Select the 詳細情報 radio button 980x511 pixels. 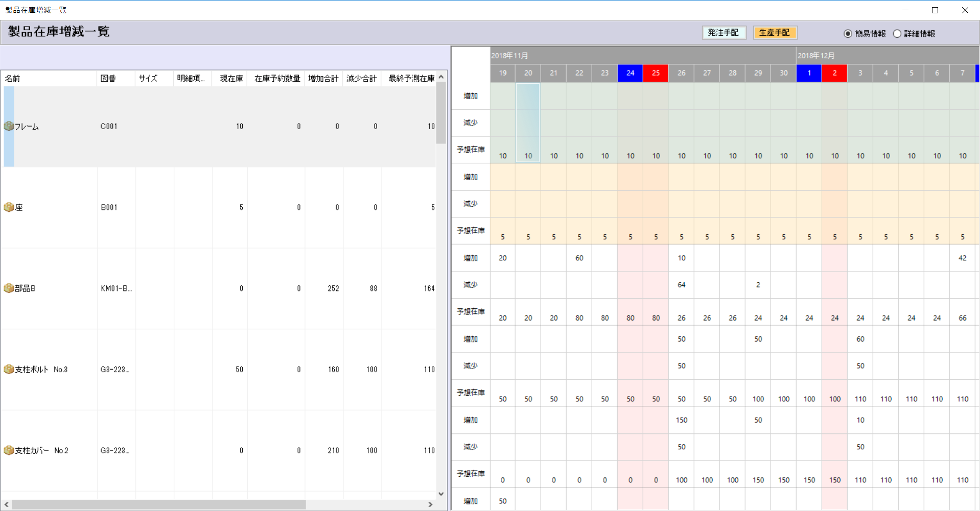point(897,34)
